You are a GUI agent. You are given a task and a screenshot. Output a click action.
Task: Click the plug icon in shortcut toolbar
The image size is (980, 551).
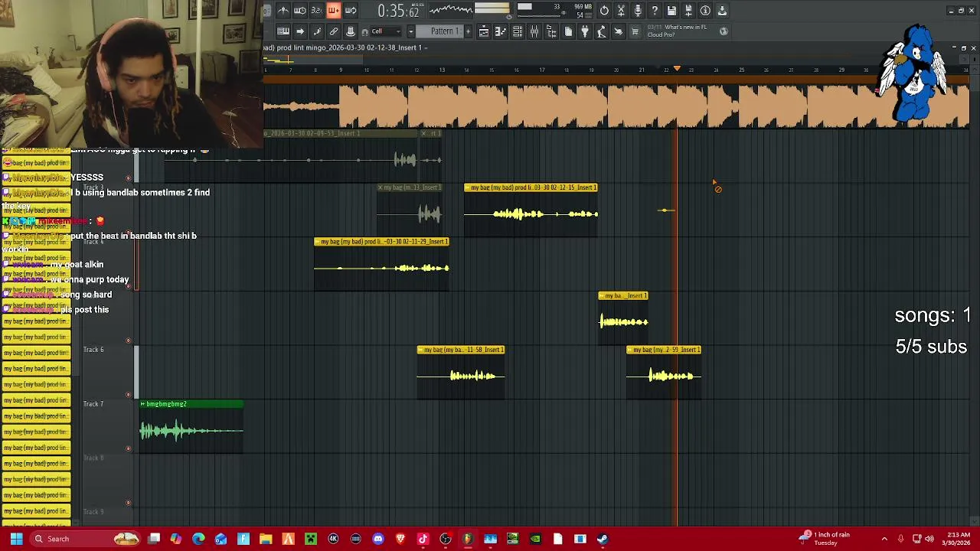(585, 31)
